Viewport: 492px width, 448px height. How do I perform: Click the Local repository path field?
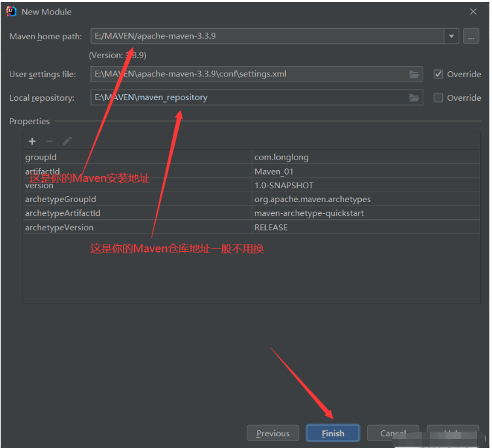click(256, 98)
